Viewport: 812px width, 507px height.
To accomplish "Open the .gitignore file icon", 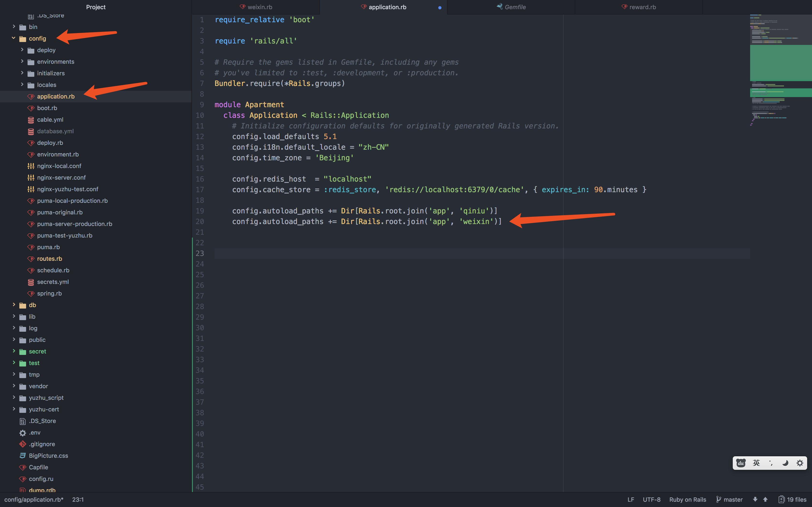I will pos(22,444).
